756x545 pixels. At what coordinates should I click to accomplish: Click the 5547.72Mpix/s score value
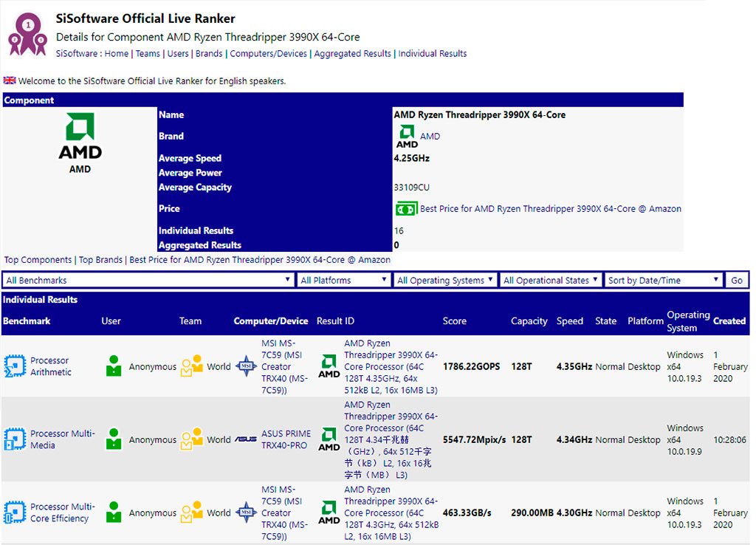tap(474, 440)
